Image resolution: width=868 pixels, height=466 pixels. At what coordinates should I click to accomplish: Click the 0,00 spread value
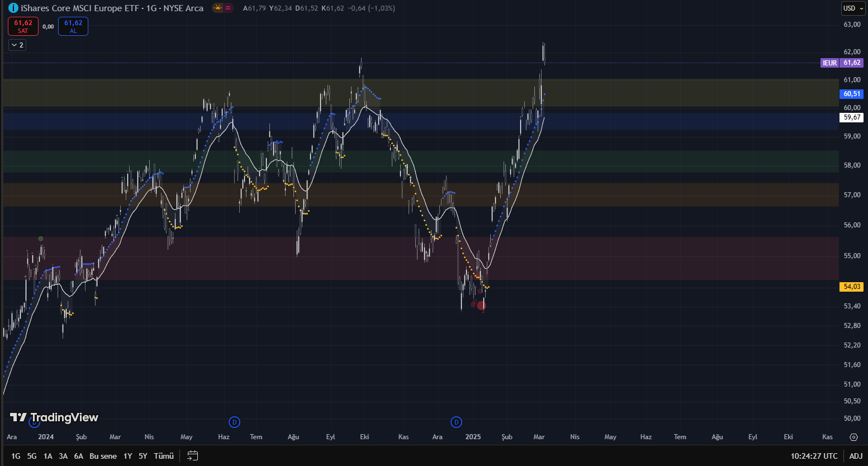coord(48,26)
